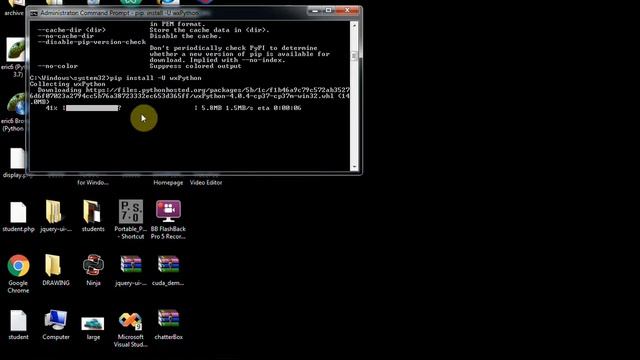640x360 pixels.
Task: Click the Command Prompt title bar icon
Action: [x=34, y=13]
